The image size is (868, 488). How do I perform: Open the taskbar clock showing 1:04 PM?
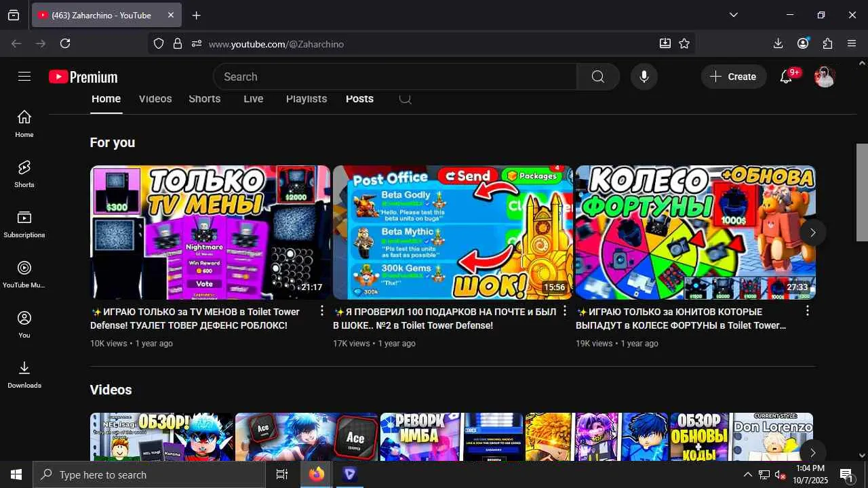[810, 474]
